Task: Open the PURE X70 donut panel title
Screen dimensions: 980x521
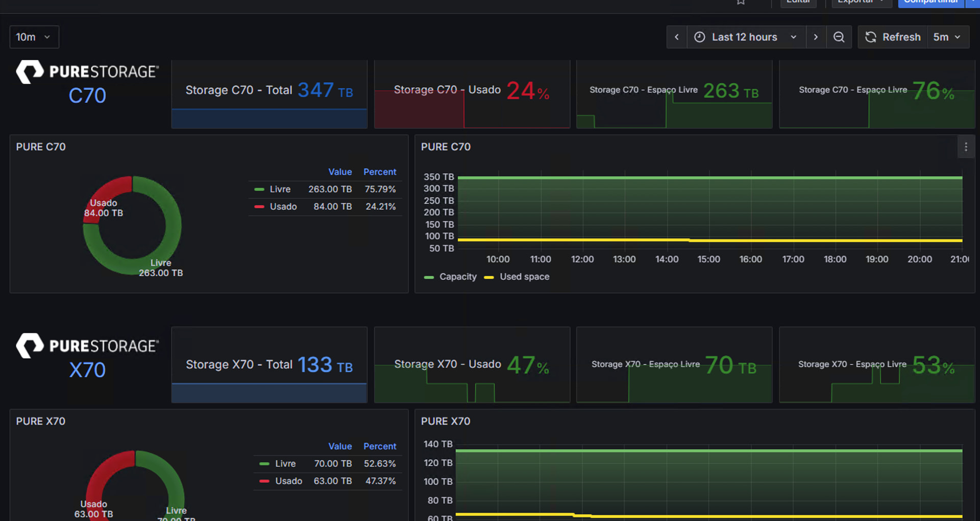Action: [41, 421]
